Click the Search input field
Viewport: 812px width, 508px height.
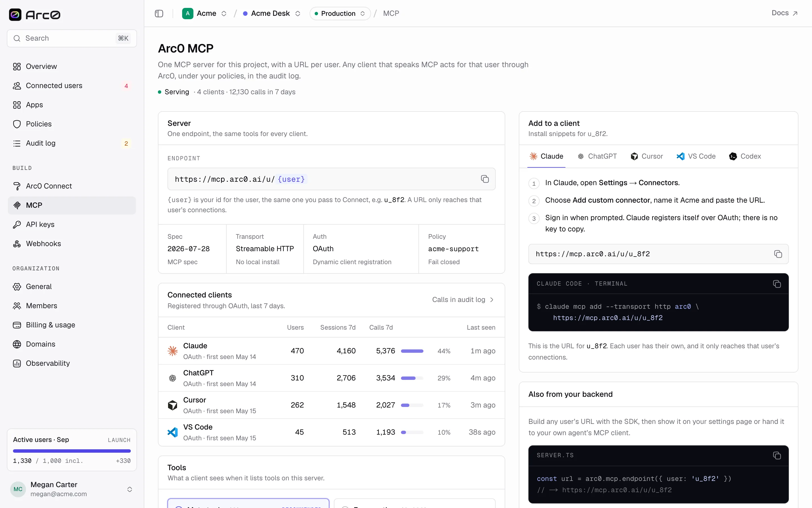pyautogui.click(x=72, y=38)
